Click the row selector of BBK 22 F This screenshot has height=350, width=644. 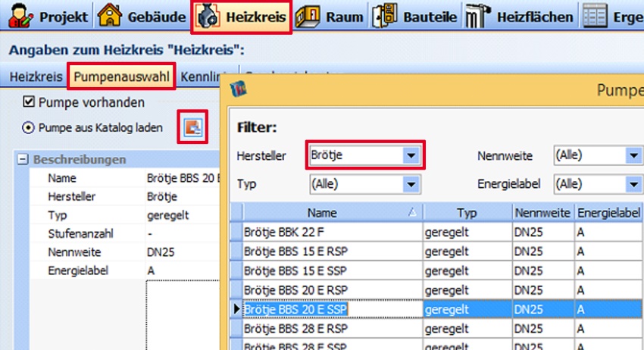click(x=236, y=232)
